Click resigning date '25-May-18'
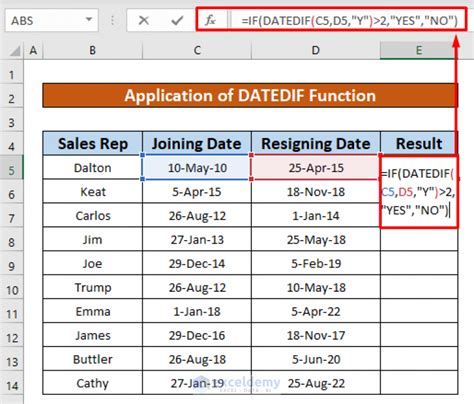The width and height of the screenshot is (474, 404). 316,240
